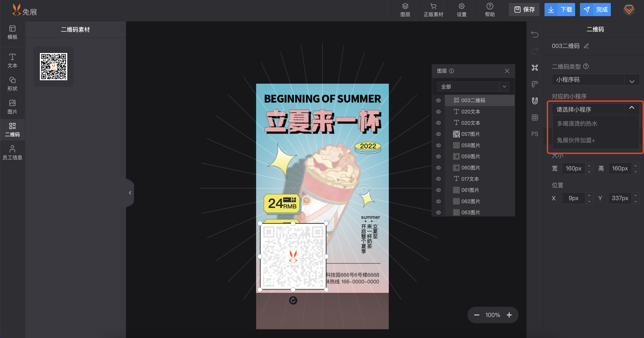Open the 二维码 QR code tab
The width and height of the screenshot is (644, 338).
(12, 130)
